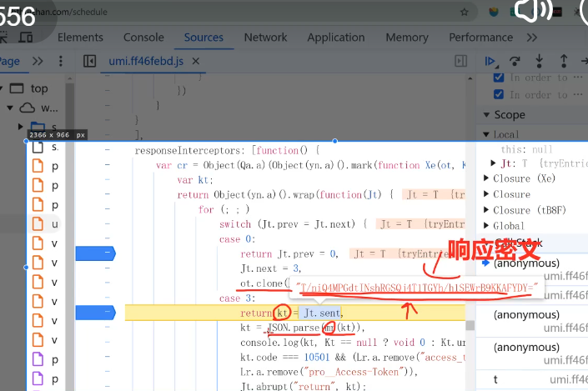Toggle the device toolbar icon

pos(26,38)
